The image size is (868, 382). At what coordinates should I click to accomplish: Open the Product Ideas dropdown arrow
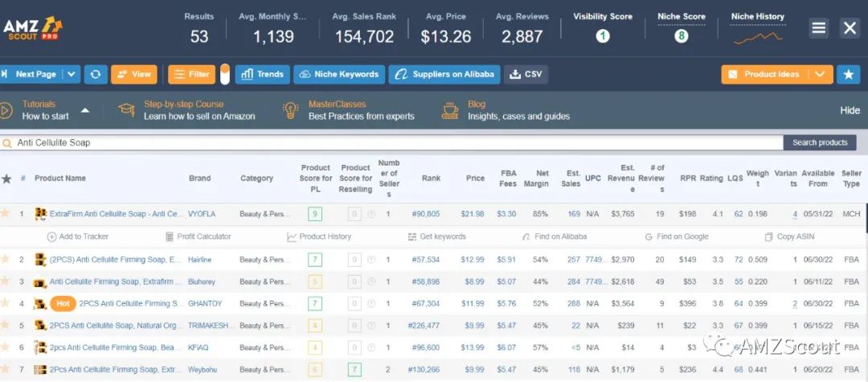(821, 74)
